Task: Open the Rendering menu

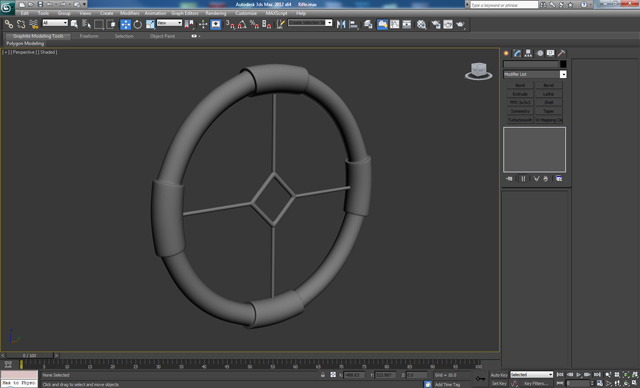Action: (216, 13)
